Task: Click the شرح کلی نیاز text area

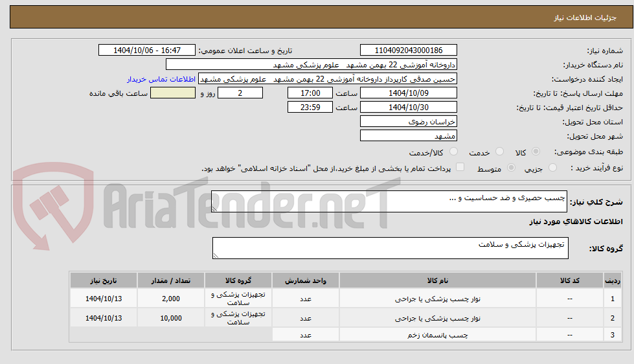Action: (389, 201)
